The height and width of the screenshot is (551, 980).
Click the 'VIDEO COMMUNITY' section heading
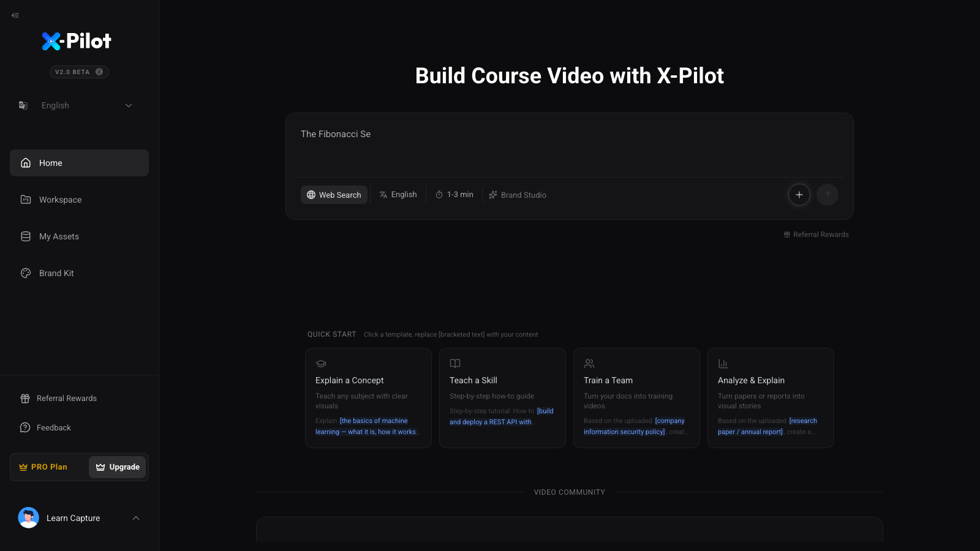[570, 492]
